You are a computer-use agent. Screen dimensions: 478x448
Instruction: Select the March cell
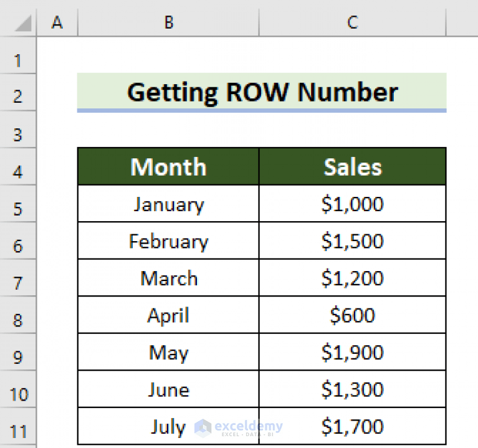(x=168, y=278)
